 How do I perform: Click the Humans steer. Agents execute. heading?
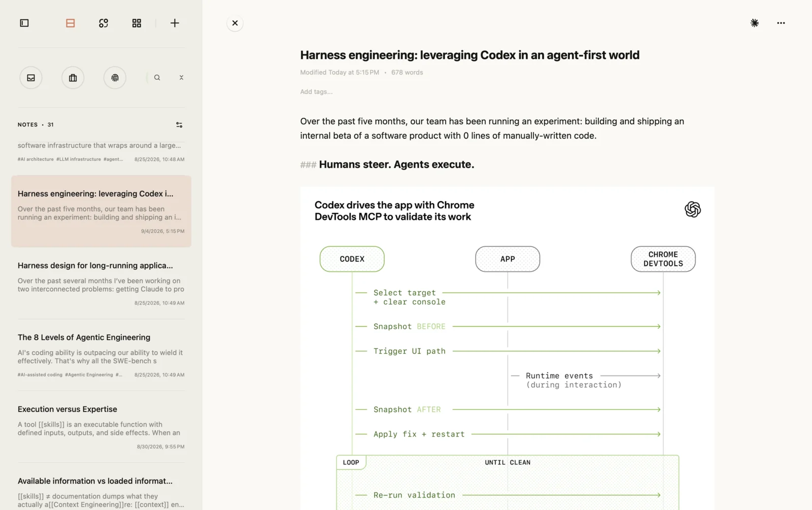tap(396, 164)
